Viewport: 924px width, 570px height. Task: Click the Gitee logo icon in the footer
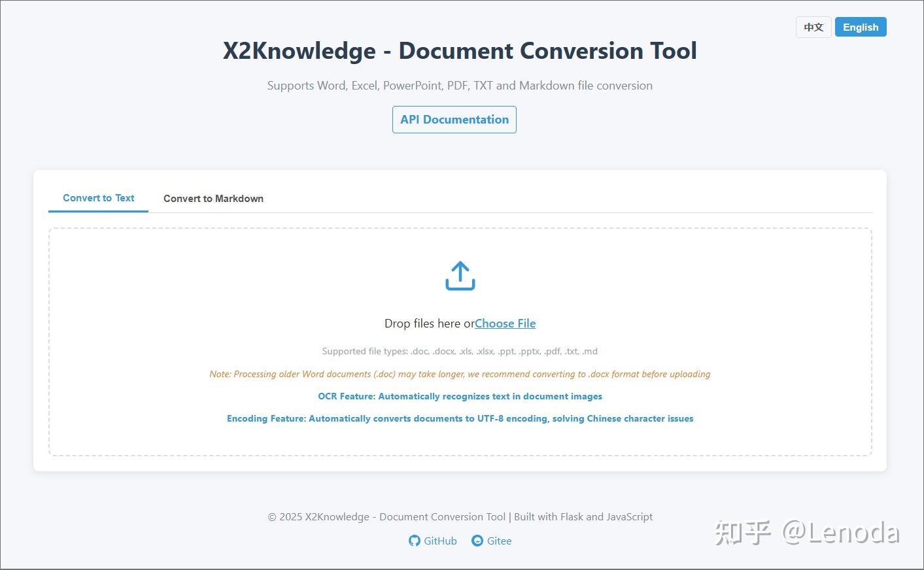[x=477, y=541]
